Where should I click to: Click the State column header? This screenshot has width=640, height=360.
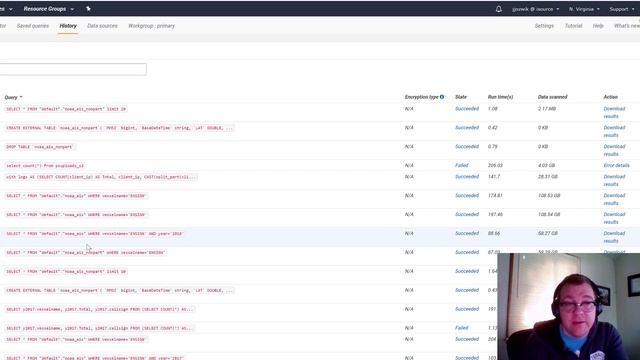pos(461,97)
